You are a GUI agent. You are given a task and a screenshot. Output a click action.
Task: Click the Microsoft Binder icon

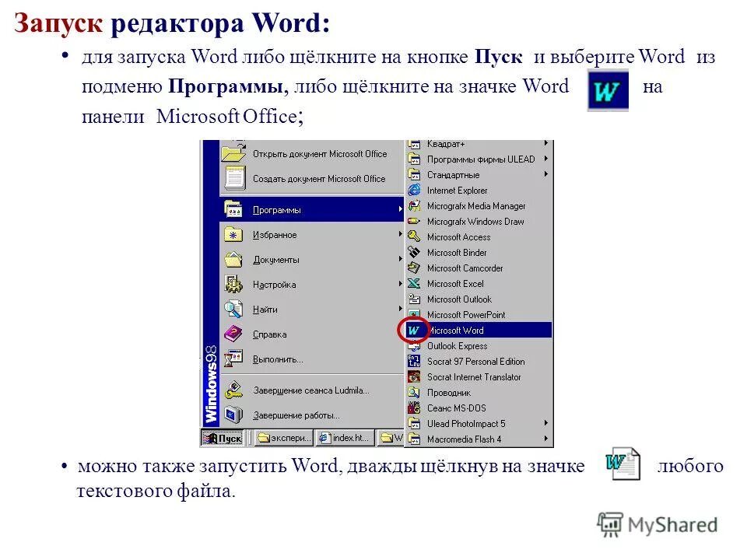(414, 252)
